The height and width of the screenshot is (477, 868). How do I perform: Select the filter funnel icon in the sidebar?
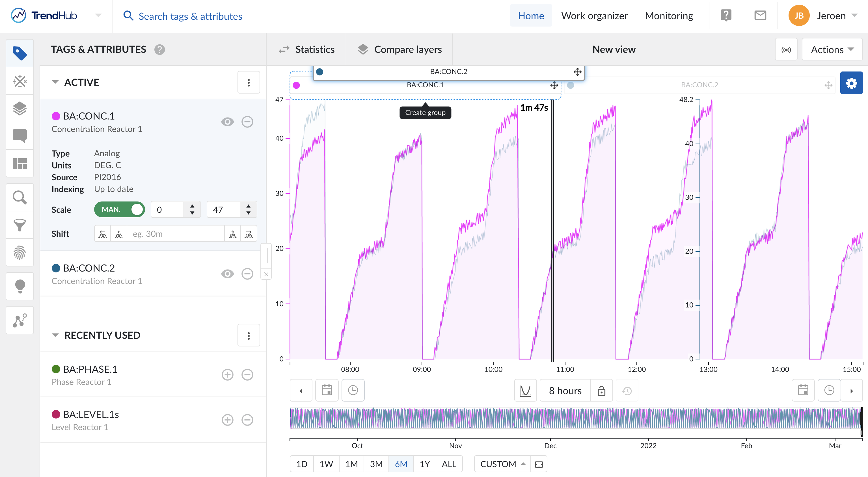click(20, 225)
